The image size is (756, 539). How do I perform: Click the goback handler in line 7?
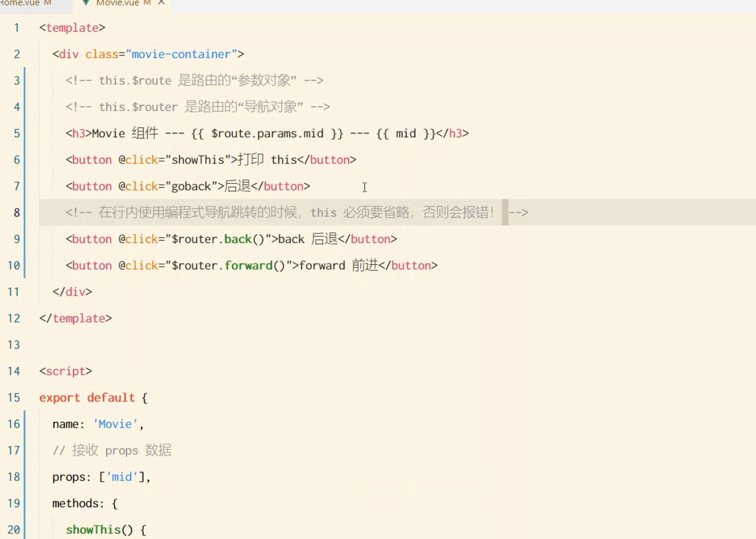(191, 187)
